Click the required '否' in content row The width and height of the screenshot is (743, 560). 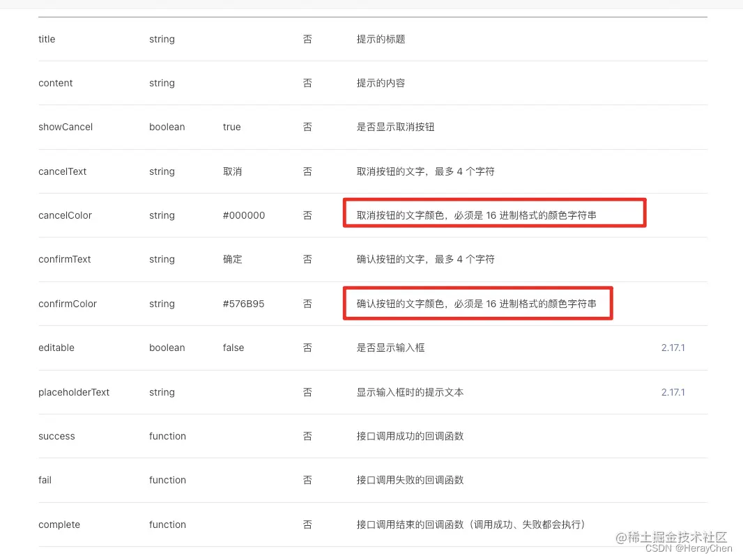tap(307, 84)
